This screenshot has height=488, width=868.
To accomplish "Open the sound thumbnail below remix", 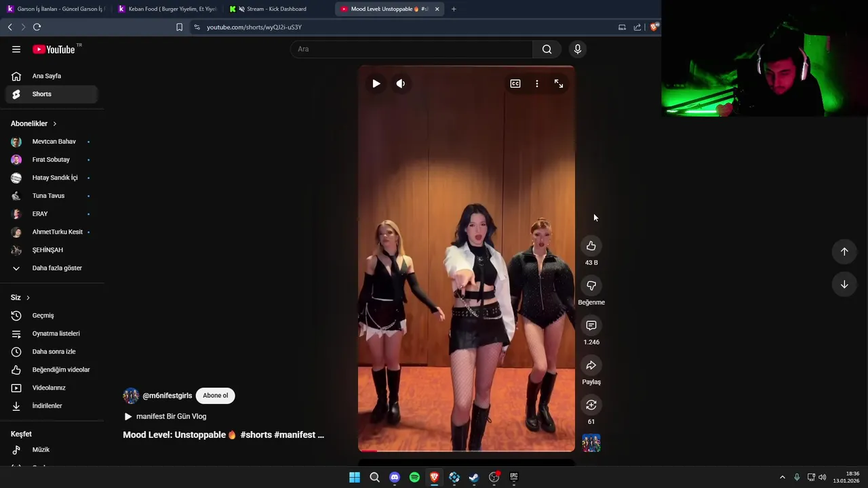I will click(591, 443).
